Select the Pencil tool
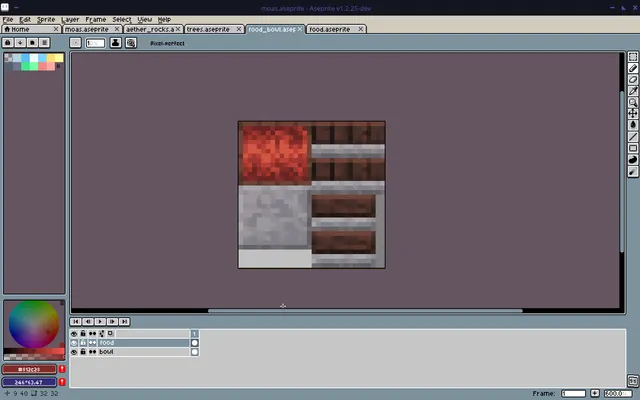This screenshot has height=400, width=640. [633, 68]
